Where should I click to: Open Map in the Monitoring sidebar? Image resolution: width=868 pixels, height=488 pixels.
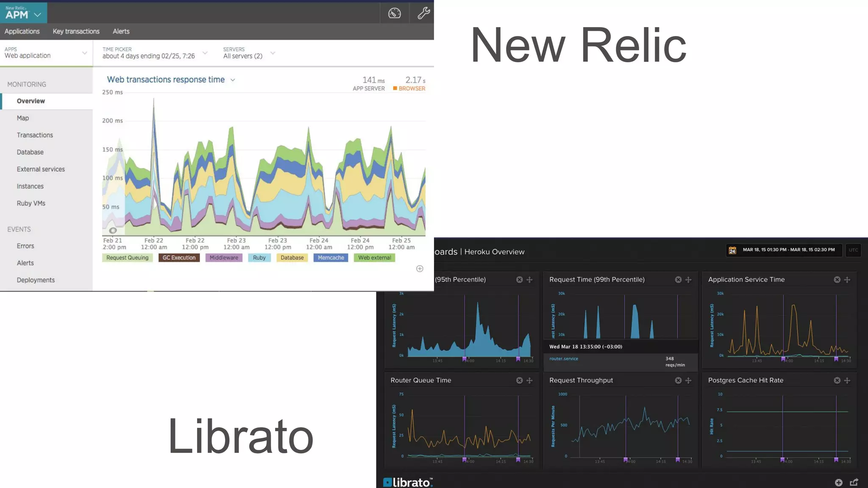coord(23,118)
